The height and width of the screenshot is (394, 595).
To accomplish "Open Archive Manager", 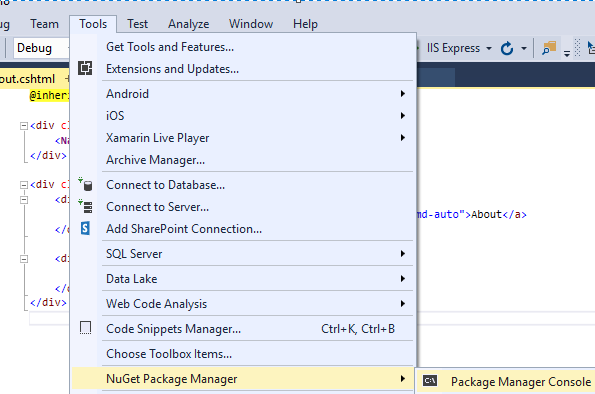I will coord(243,160).
